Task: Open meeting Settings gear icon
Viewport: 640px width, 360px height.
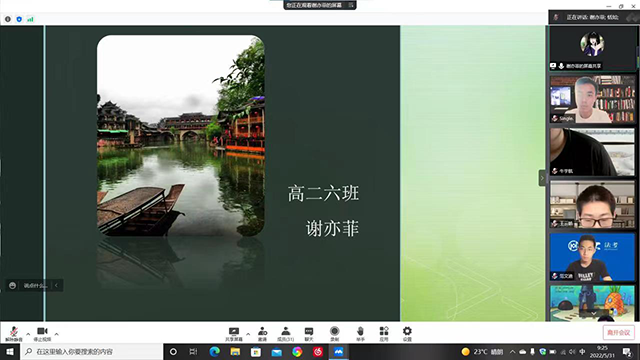Action: click(x=407, y=333)
